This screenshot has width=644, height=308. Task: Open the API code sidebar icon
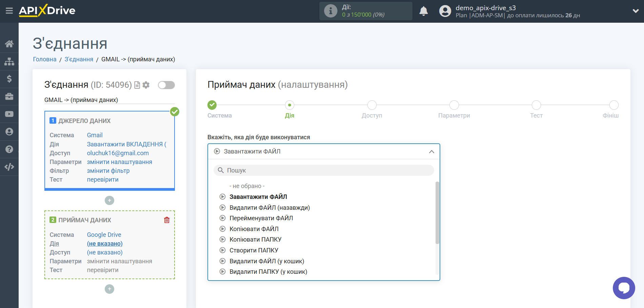(x=9, y=167)
